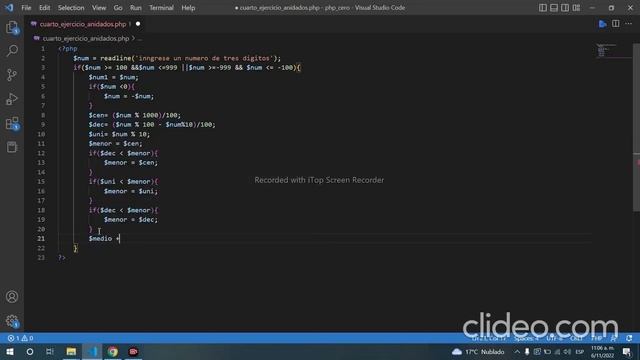Open the Explorer view in the activity bar
640x360 pixels.
[x=12, y=27]
